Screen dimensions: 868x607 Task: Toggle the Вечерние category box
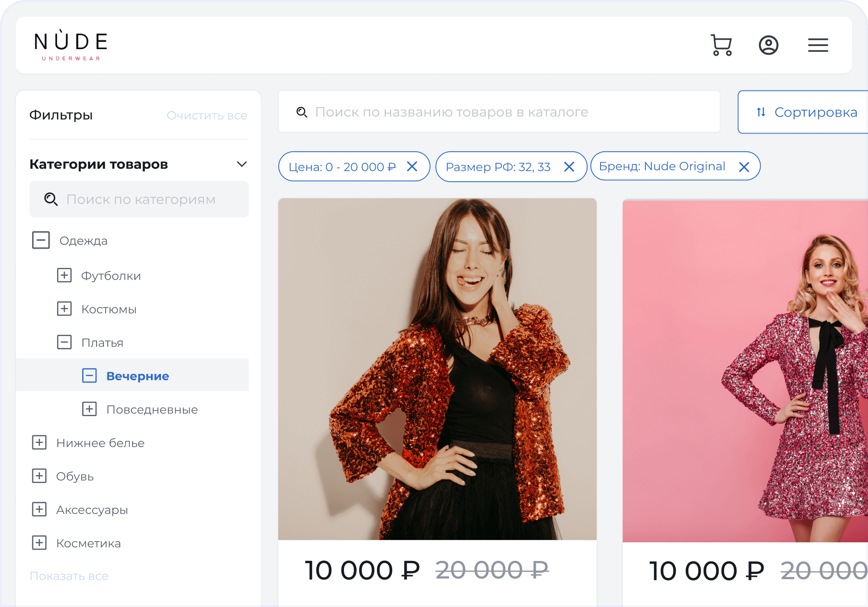90,375
